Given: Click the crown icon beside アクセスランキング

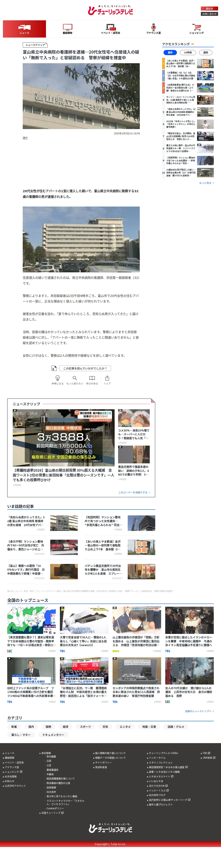Looking at the screenshot, I should (x=193, y=44).
